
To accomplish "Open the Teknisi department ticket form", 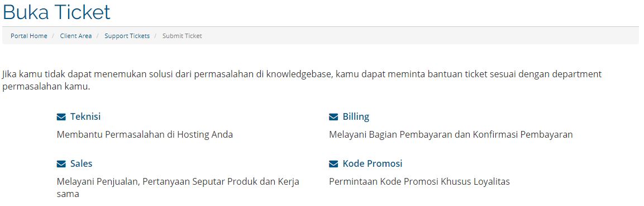I will click(x=85, y=116).
